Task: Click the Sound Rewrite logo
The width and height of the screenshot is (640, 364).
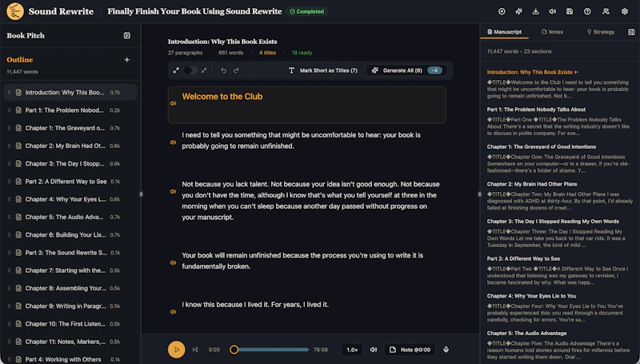Action: coord(15,11)
